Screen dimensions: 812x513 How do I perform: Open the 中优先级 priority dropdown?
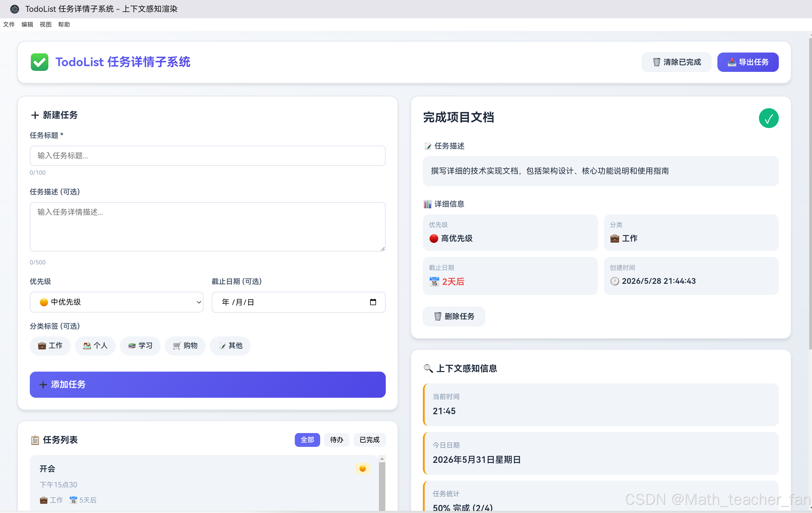(117, 302)
